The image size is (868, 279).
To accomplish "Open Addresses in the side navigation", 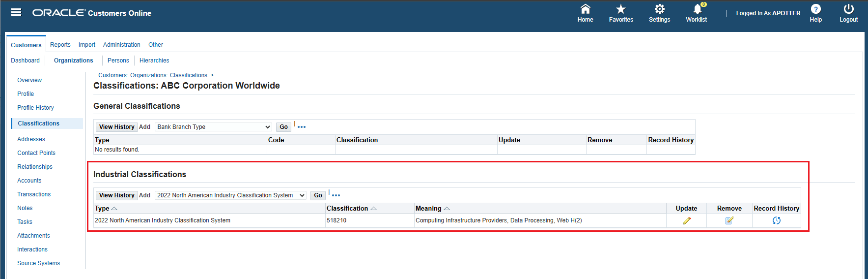I will pos(31,139).
